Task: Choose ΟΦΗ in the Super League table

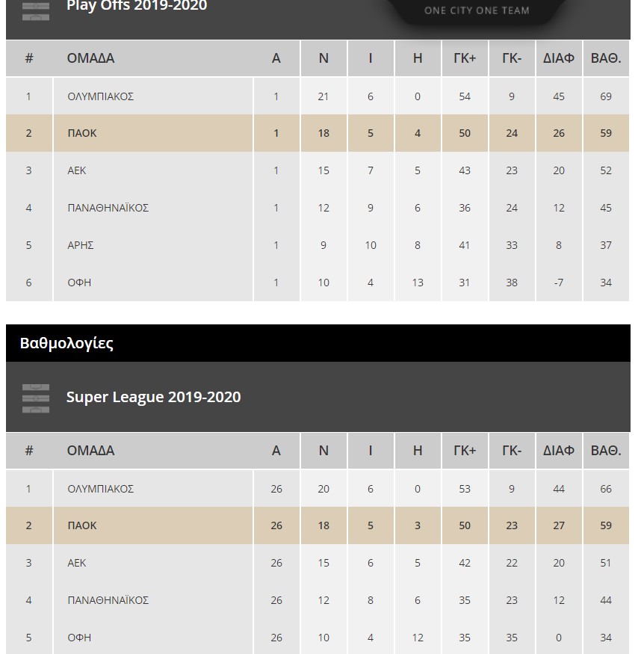Action: click(79, 638)
